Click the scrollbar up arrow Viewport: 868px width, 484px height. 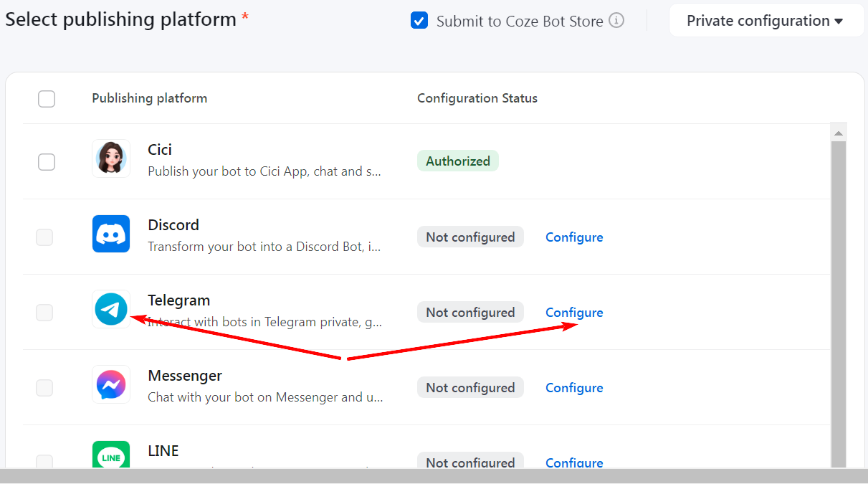(x=838, y=133)
